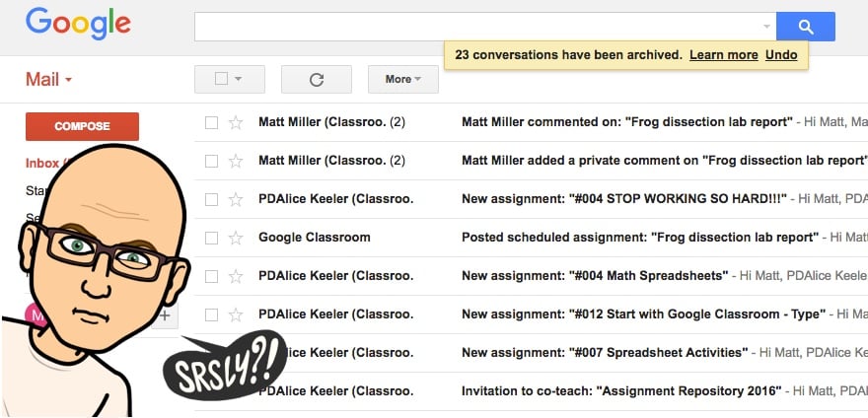This screenshot has height=418, width=868.
Task: Select the checkbox for the first Matt Miller email
Action: pos(211,122)
